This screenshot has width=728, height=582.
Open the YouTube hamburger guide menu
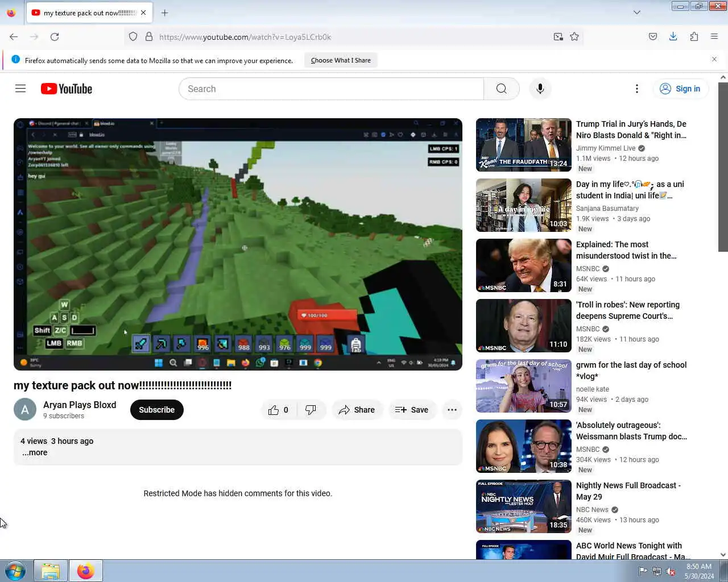tap(20, 89)
